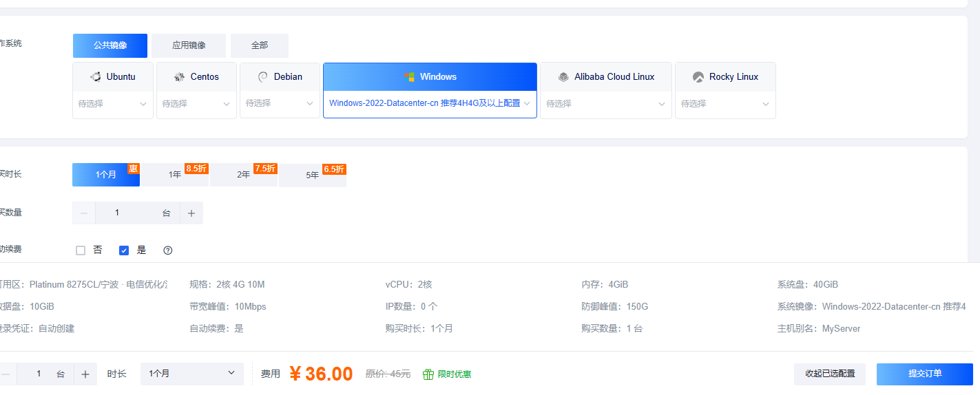Click the 系统盘: 40GiB summary text

(x=808, y=284)
